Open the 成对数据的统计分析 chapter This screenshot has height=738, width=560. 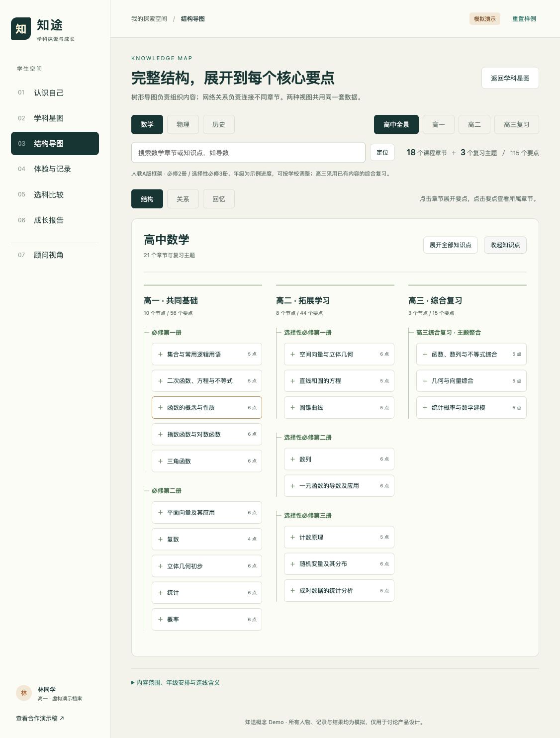tap(339, 591)
